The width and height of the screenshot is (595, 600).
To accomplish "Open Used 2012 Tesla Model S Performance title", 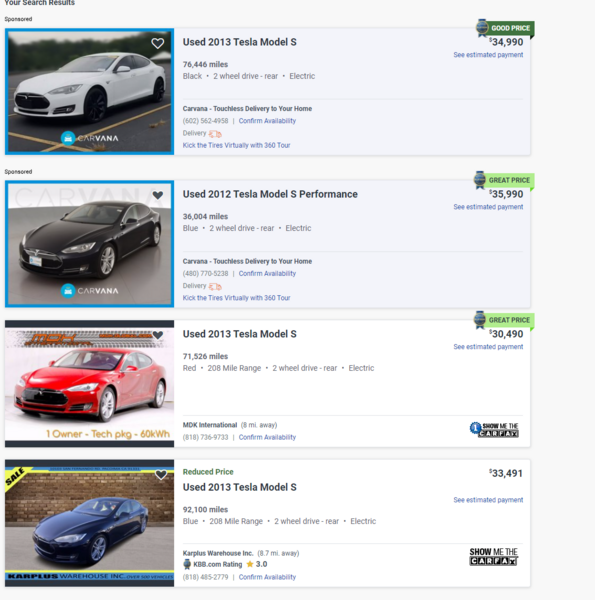I will [x=270, y=194].
